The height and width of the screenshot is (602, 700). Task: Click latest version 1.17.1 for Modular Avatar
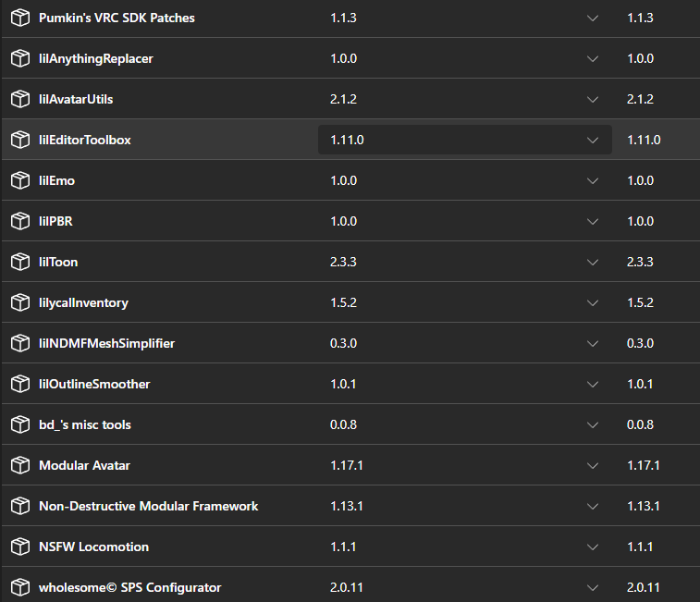click(644, 465)
